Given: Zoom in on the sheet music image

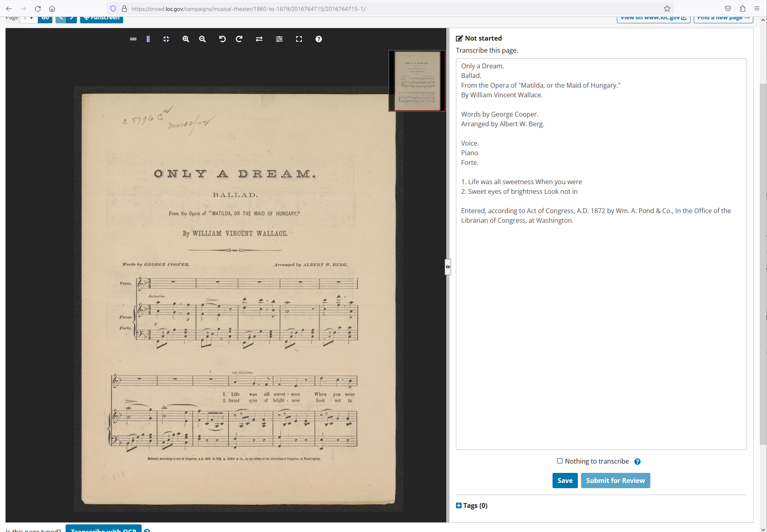Looking at the screenshot, I should [186, 39].
